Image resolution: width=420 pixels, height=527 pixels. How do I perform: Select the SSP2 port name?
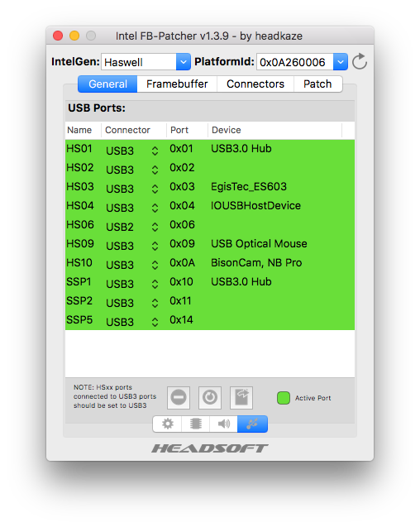[x=79, y=301]
